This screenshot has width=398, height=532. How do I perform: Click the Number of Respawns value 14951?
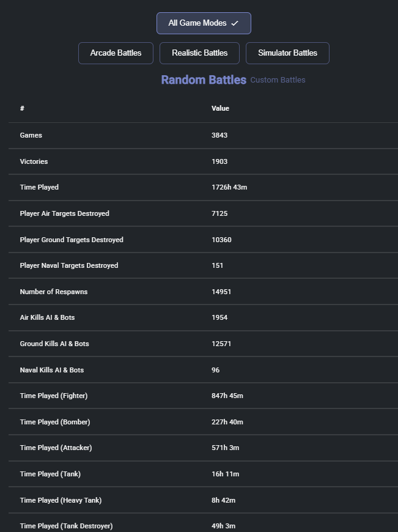coord(221,292)
